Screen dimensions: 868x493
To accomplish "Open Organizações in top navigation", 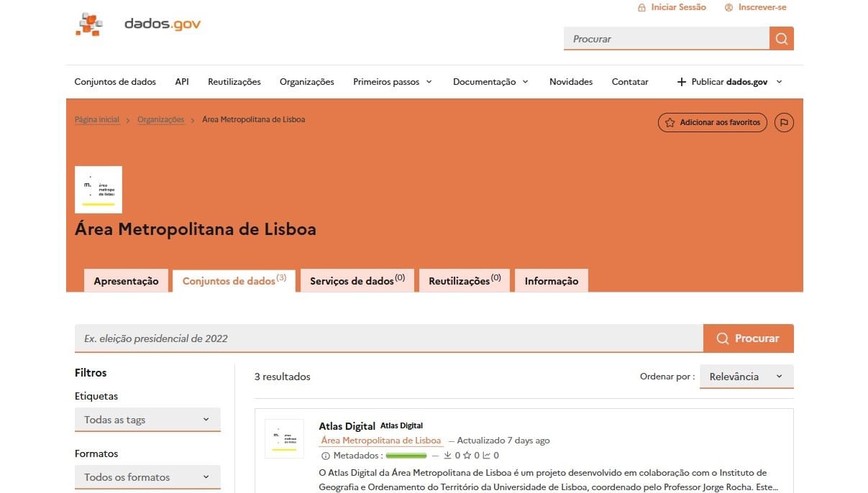I will pos(307,82).
